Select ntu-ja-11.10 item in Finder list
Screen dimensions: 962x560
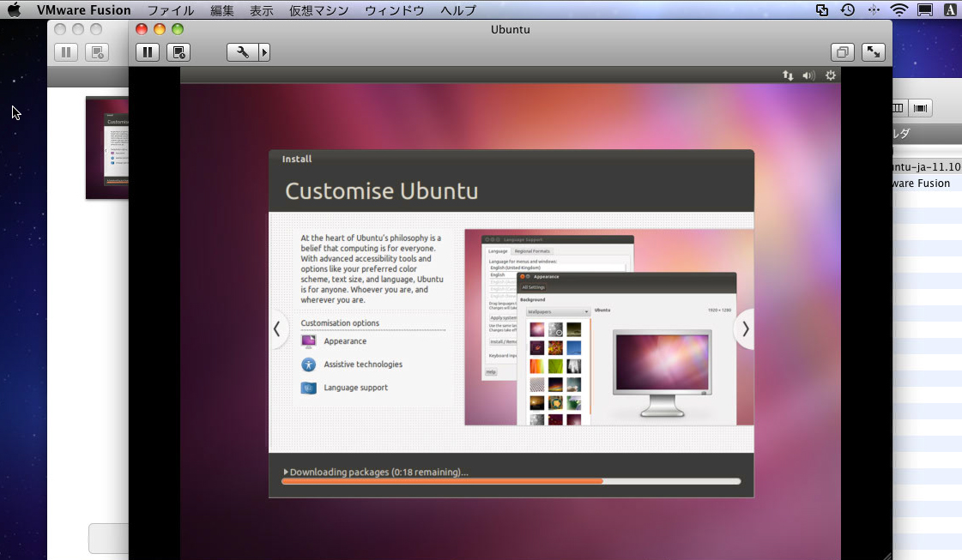(927, 167)
